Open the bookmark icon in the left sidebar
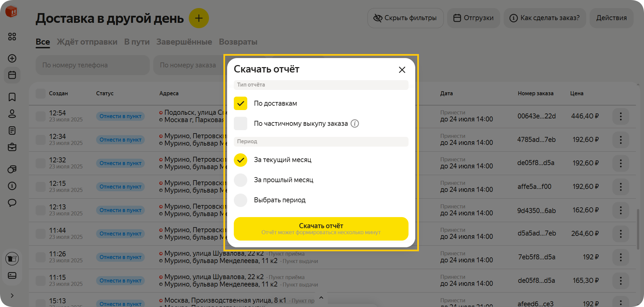 point(12,97)
